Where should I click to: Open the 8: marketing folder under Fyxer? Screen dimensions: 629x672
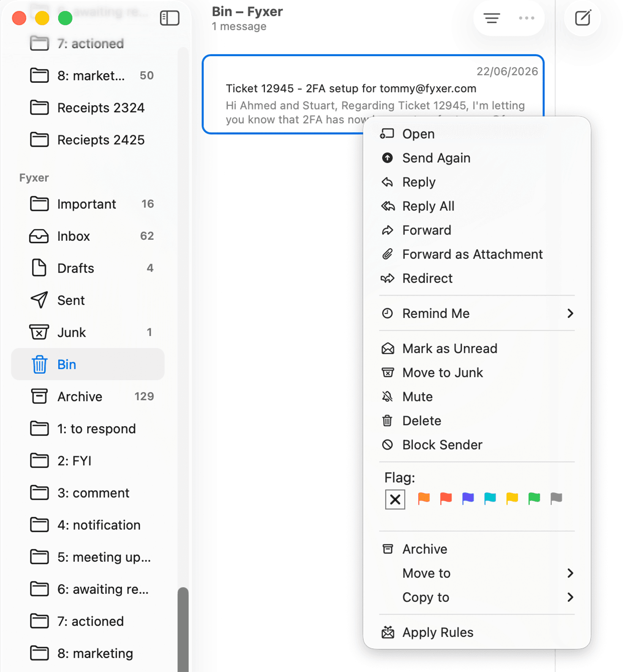click(88, 653)
